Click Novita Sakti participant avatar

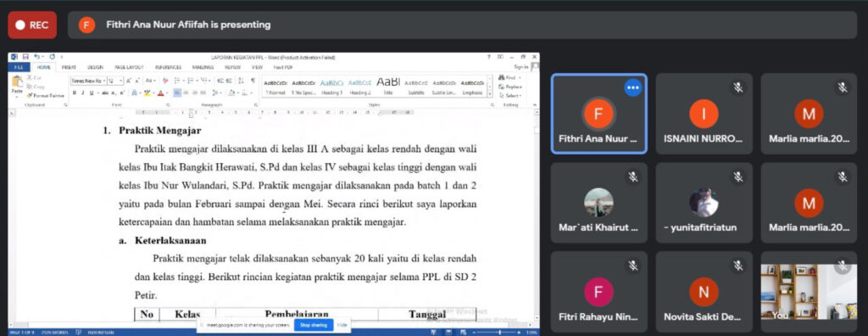coord(704,292)
